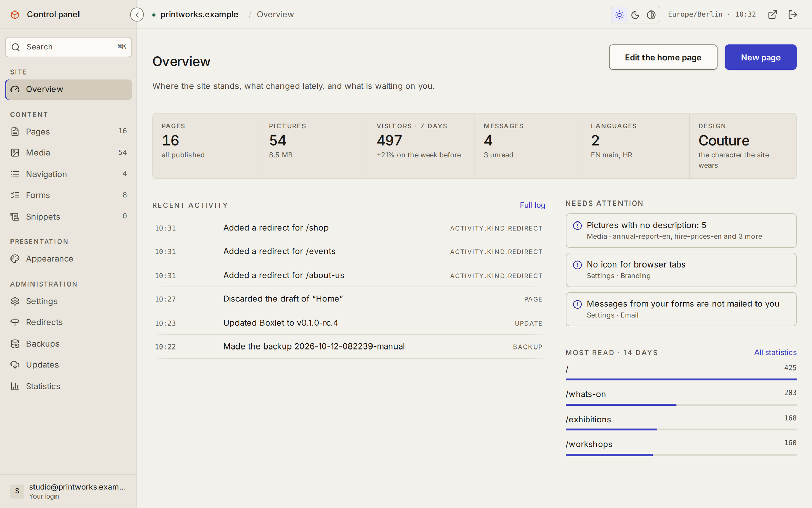Switch to light theme sun icon

tap(619, 15)
